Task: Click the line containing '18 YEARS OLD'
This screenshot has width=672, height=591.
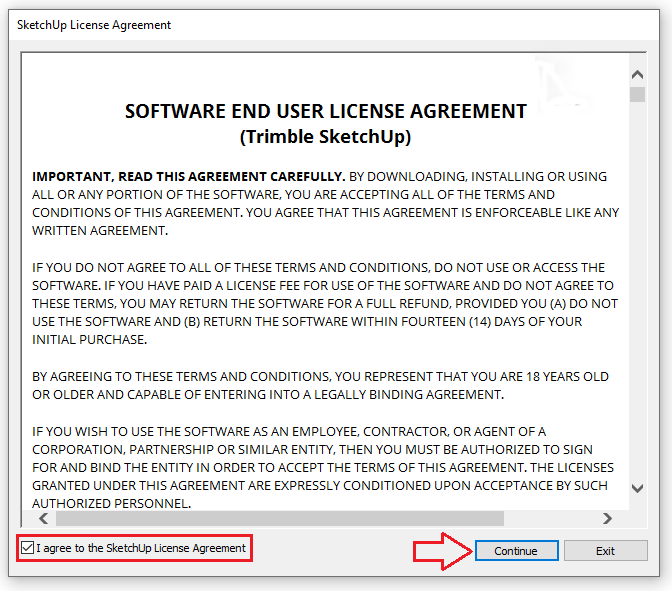Action: click(320, 376)
